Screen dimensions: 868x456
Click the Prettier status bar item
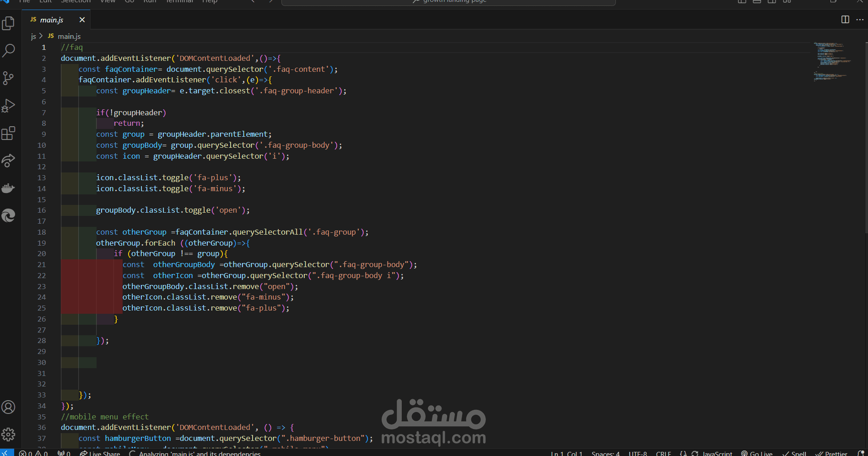click(x=831, y=453)
